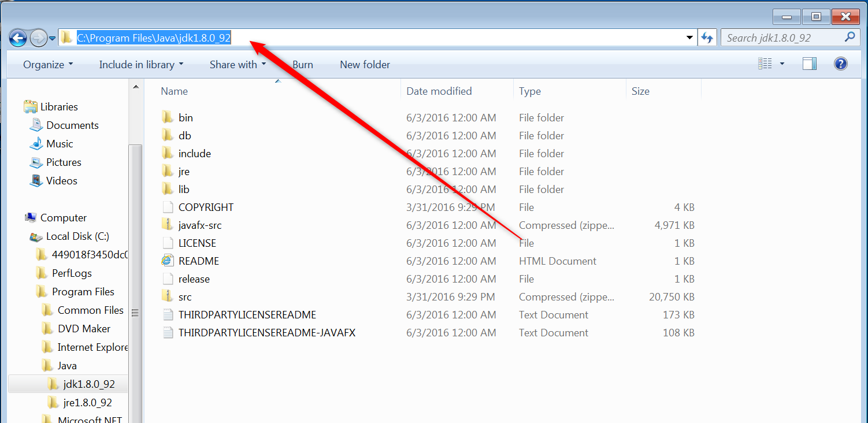868x423 pixels.
Task: Click the Back navigation arrow button
Action: [18, 38]
